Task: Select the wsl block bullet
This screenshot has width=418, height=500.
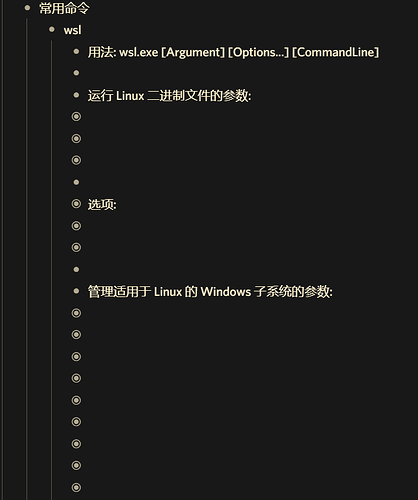Action: coord(52,29)
